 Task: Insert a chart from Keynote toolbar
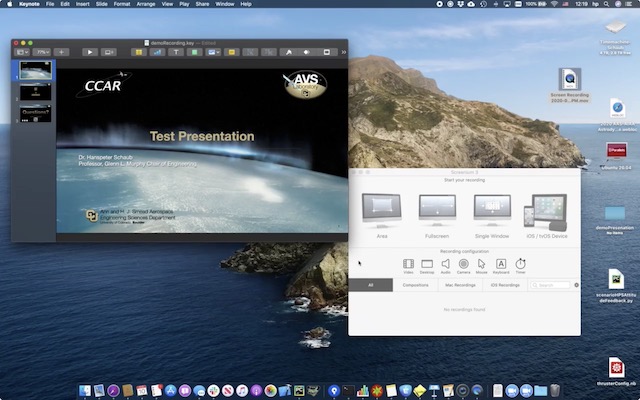[157, 52]
